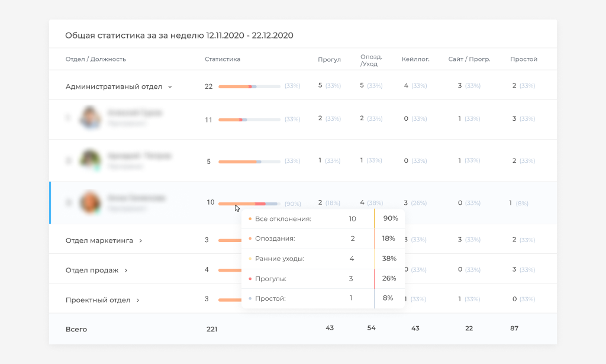Click the red dot beside Прогулы
The image size is (606, 364).
coord(250,279)
